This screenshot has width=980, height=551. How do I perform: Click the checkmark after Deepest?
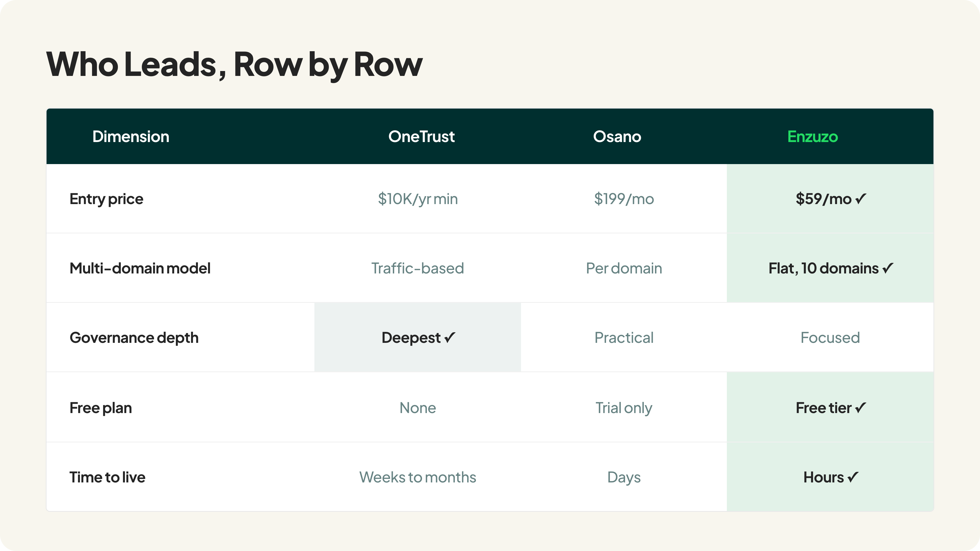click(450, 337)
